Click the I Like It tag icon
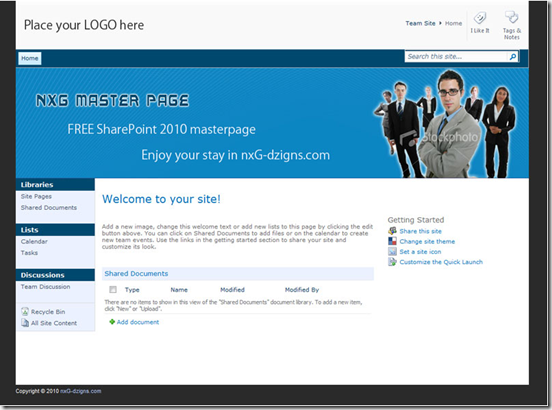The height and width of the screenshot is (410, 552). tap(479, 18)
